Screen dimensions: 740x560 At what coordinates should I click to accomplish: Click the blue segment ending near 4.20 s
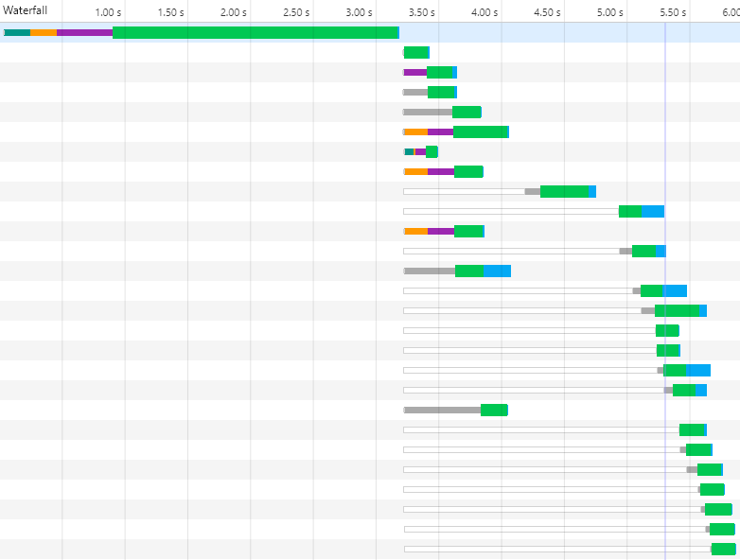[497, 271]
